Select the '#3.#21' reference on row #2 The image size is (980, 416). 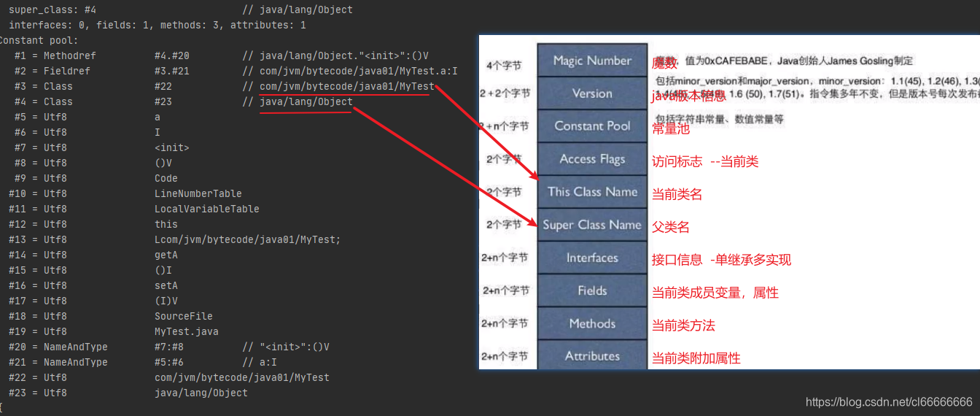172,71
